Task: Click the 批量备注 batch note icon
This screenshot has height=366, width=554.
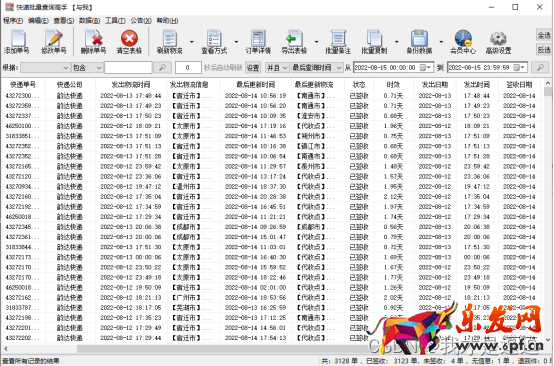Action: 338,38
